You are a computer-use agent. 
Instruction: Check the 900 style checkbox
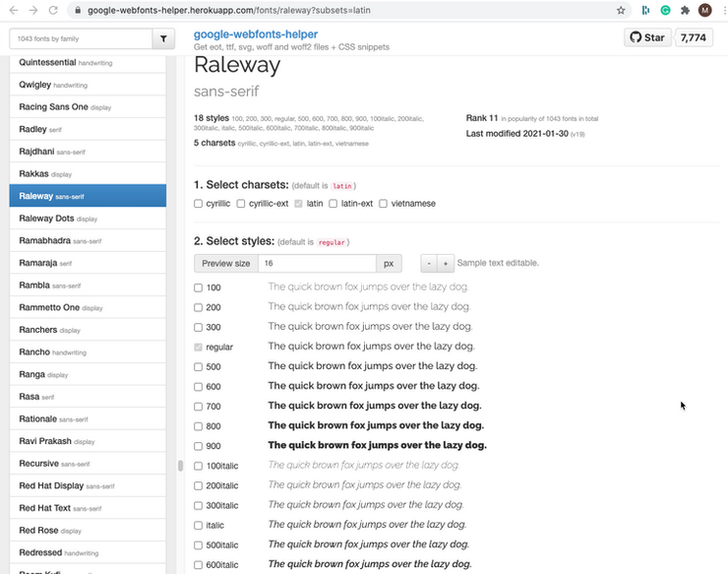[199, 446]
